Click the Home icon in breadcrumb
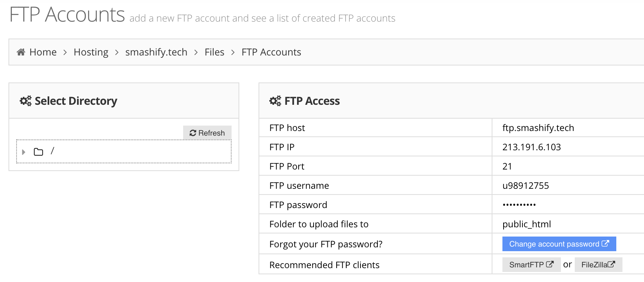Viewport: 644px width, 282px height. coord(21,52)
